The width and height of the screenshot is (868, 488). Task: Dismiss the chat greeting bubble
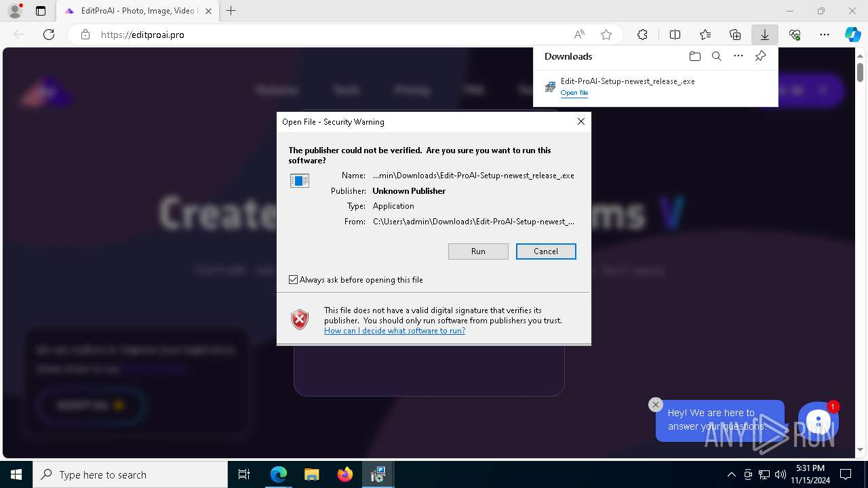[655, 405]
